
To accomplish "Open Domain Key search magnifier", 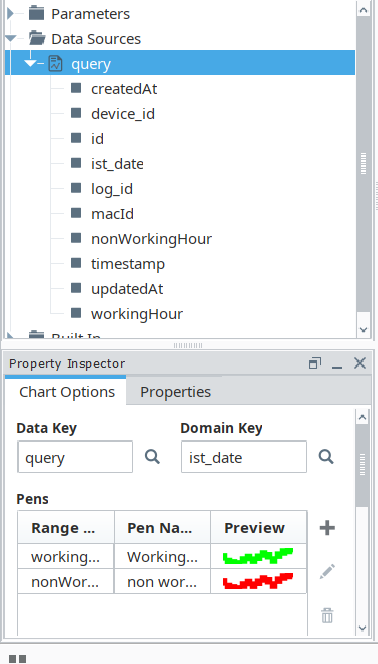I will click(326, 456).
